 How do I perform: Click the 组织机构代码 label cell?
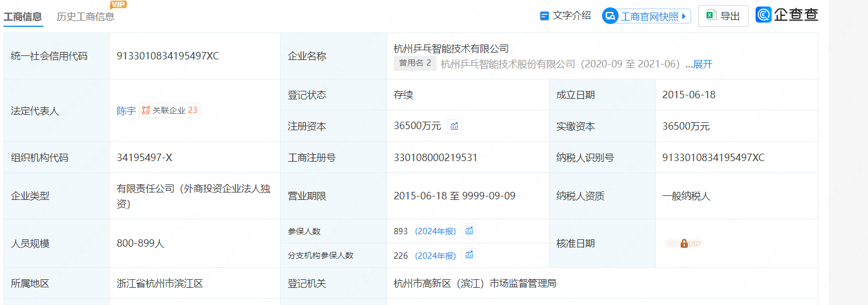[56, 157]
